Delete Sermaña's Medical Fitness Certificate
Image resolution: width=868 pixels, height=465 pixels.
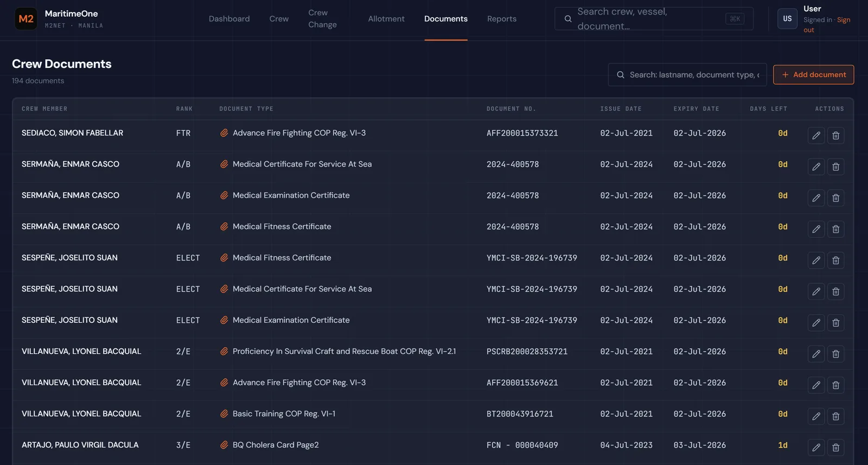pos(835,229)
